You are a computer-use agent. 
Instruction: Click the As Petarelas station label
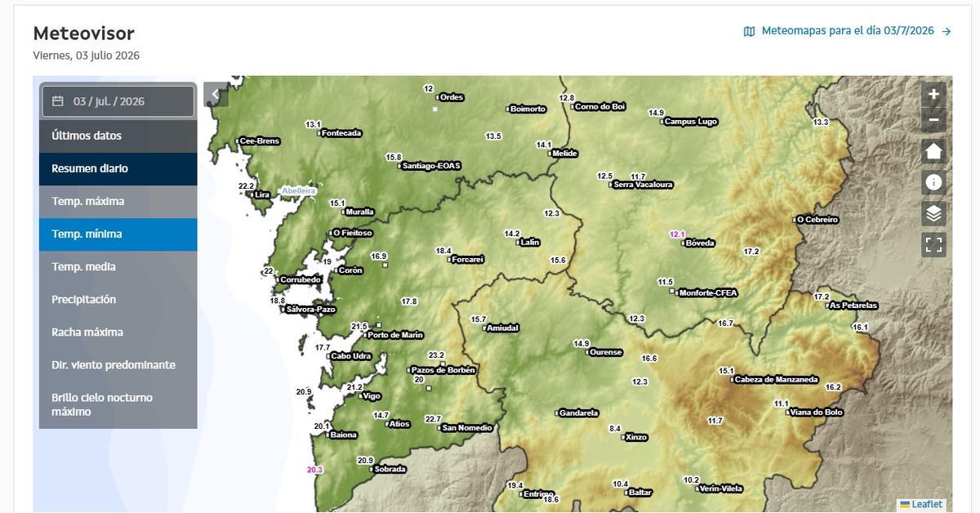[853, 306]
